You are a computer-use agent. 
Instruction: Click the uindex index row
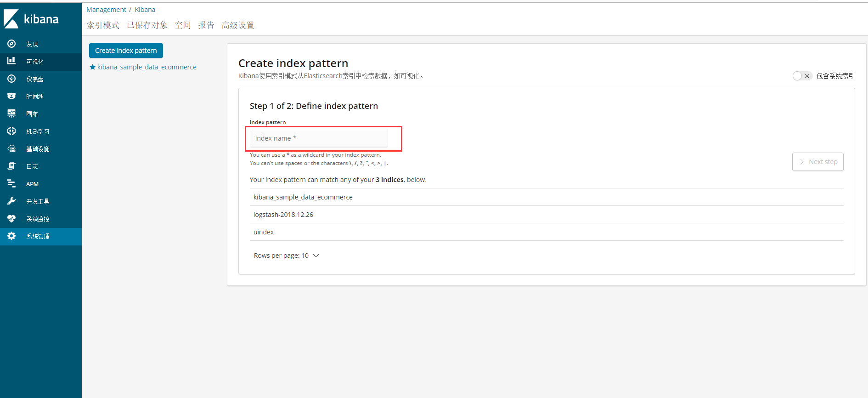click(x=547, y=232)
